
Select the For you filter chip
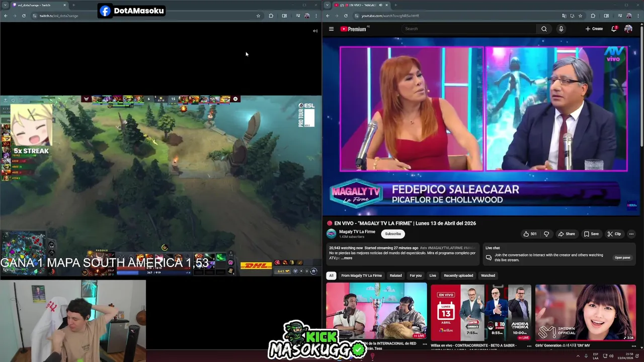[x=416, y=276]
